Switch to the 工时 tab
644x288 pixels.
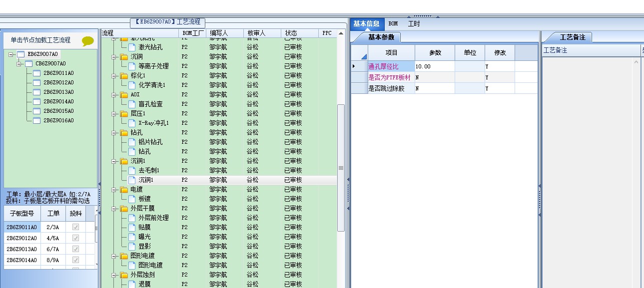(414, 23)
